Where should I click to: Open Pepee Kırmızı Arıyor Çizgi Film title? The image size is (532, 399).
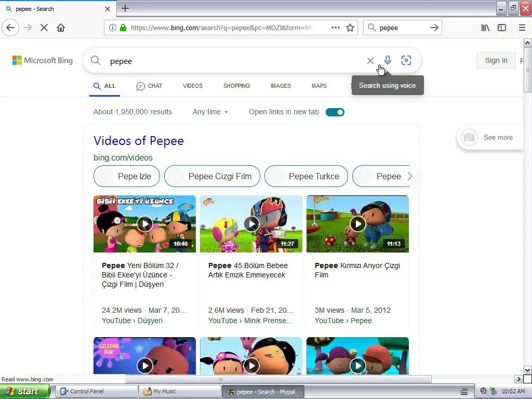[x=357, y=270]
